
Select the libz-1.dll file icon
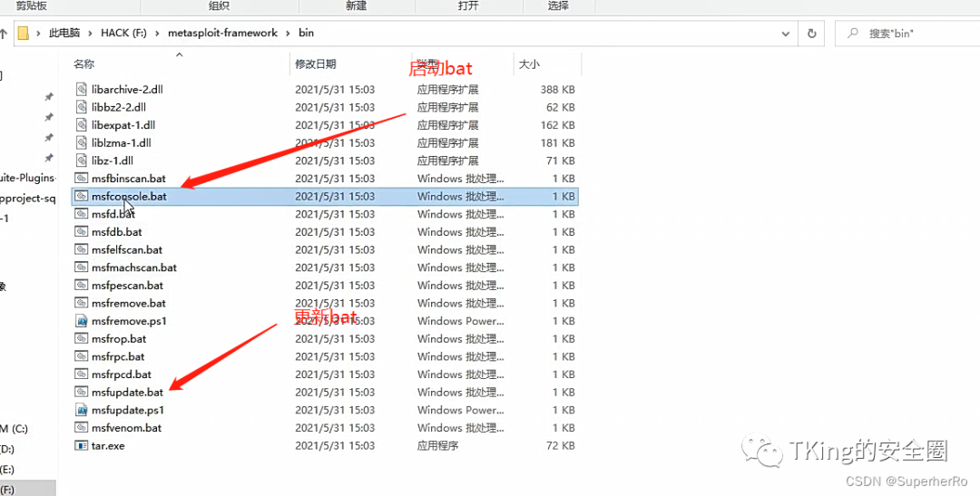click(x=82, y=160)
